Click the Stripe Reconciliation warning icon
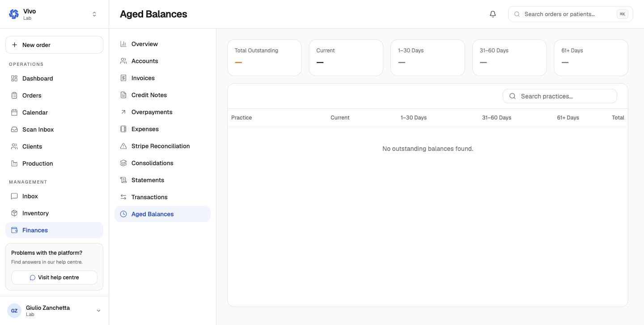 123,146
